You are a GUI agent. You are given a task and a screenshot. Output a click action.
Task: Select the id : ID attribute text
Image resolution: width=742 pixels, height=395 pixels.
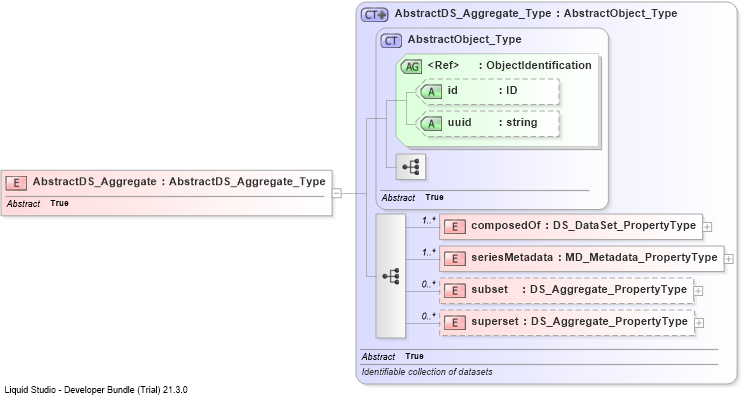pyautogui.click(x=482, y=90)
